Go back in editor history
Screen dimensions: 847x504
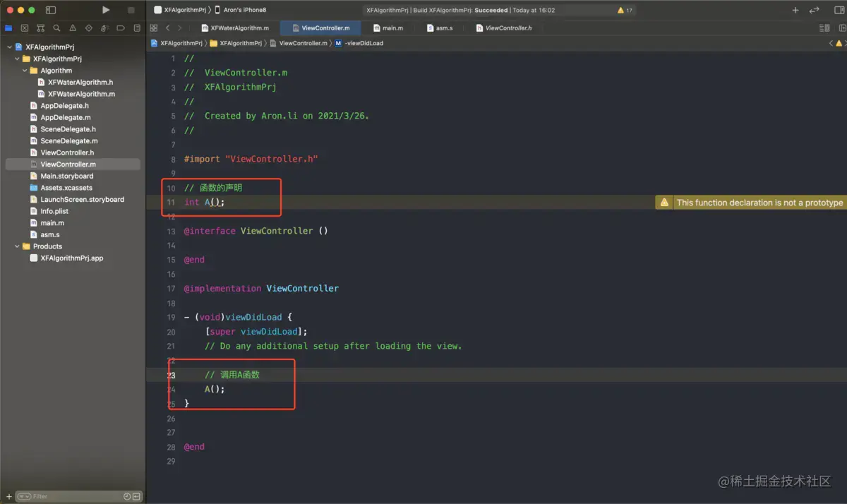(167, 28)
